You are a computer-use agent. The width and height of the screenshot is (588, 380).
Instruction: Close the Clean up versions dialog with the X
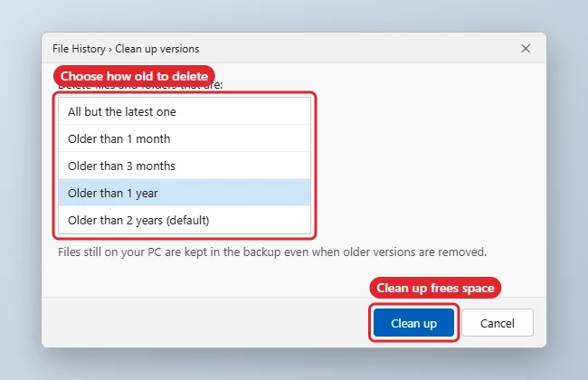pyautogui.click(x=526, y=48)
